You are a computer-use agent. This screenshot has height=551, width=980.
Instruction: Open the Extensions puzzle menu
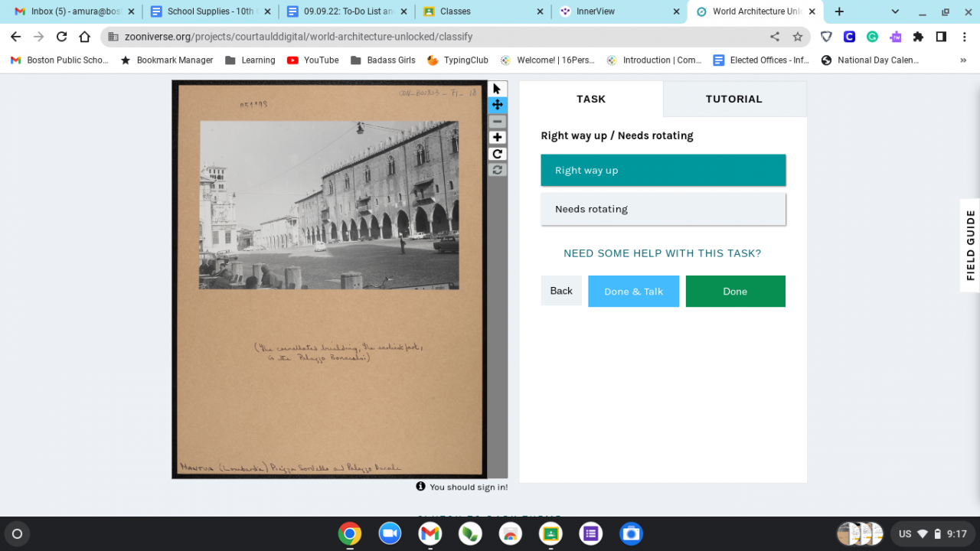[918, 37]
